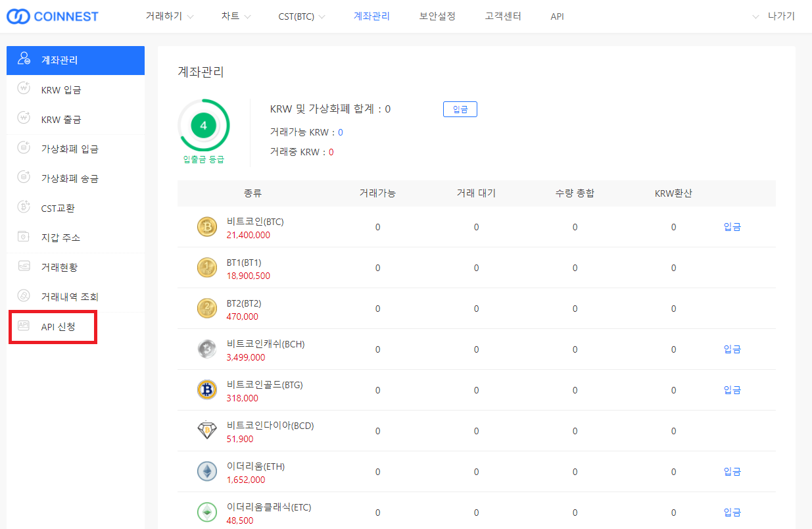Viewport: 812px width, 529px height.
Task: Open 계좌관리 in the top navigation
Action: coord(371,16)
